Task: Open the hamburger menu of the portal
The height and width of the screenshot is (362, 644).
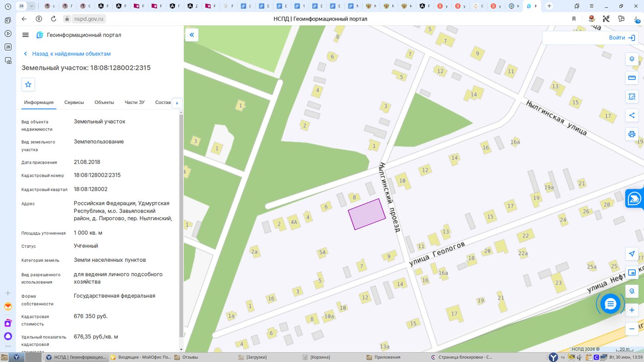Action: (x=25, y=35)
